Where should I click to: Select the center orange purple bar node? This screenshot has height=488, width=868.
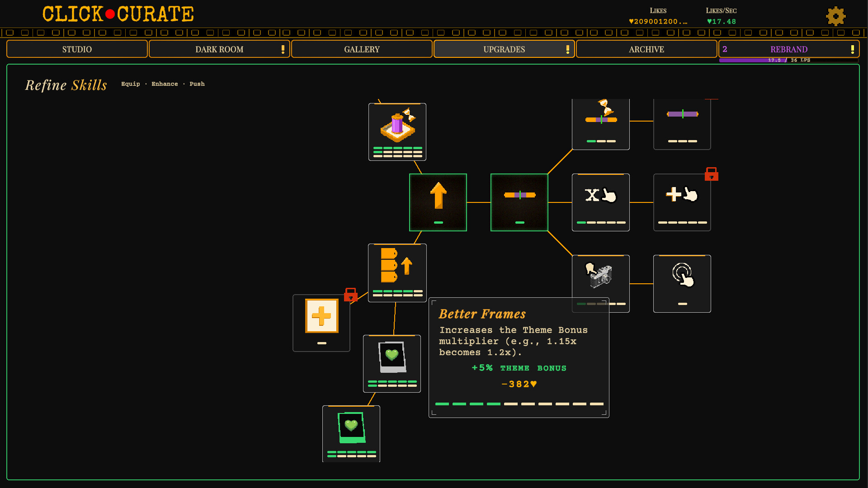coord(519,202)
